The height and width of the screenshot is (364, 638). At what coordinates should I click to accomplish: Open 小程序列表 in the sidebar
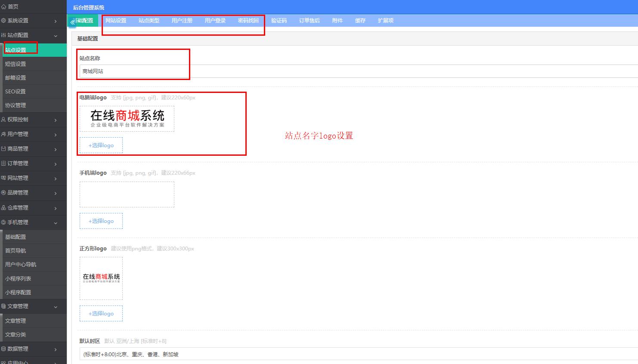pos(34,279)
